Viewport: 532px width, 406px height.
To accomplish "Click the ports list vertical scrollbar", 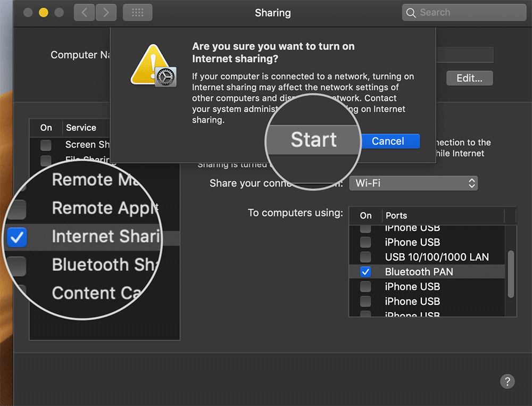I will pyautogui.click(x=511, y=274).
